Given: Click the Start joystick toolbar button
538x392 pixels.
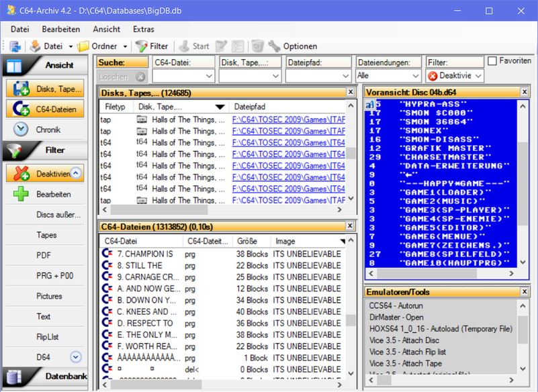Looking at the screenshot, I should (194, 46).
